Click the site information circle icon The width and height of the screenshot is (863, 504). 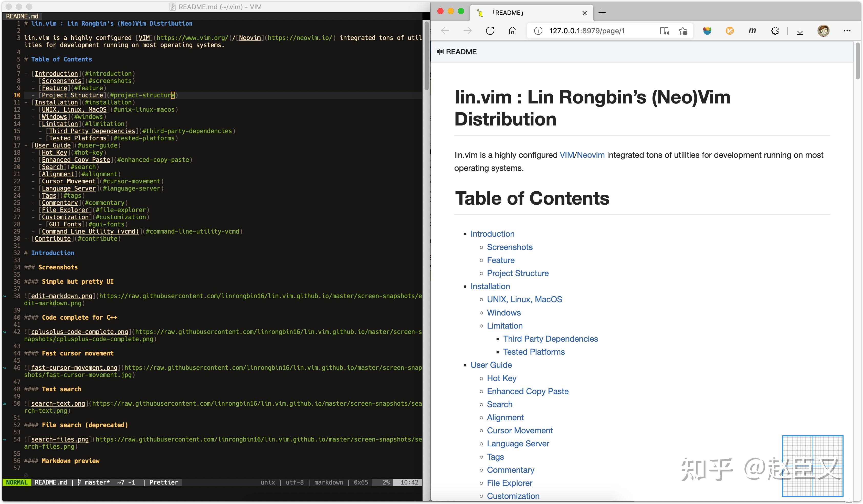coord(538,31)
